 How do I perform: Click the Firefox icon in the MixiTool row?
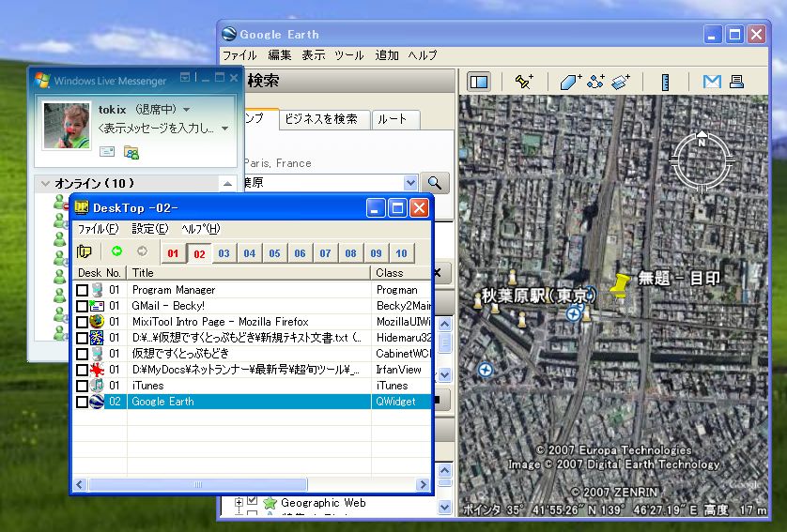(x=97, y=322)
